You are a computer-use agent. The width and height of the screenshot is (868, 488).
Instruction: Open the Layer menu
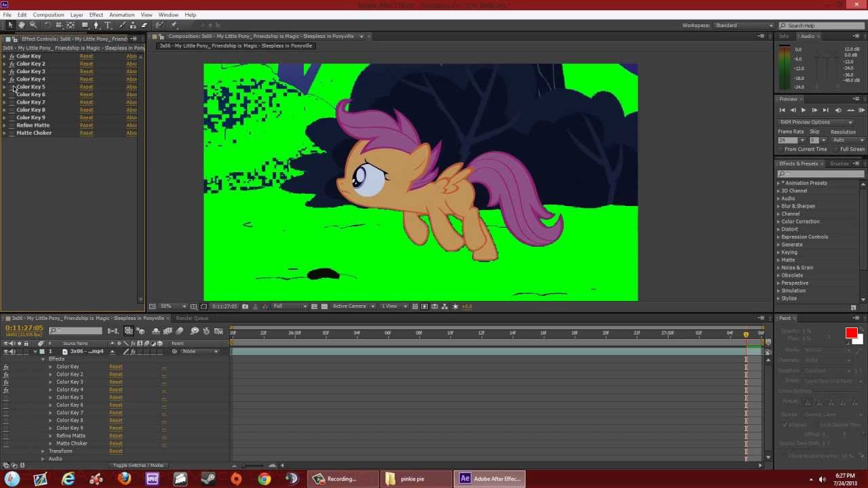(77, 14)
